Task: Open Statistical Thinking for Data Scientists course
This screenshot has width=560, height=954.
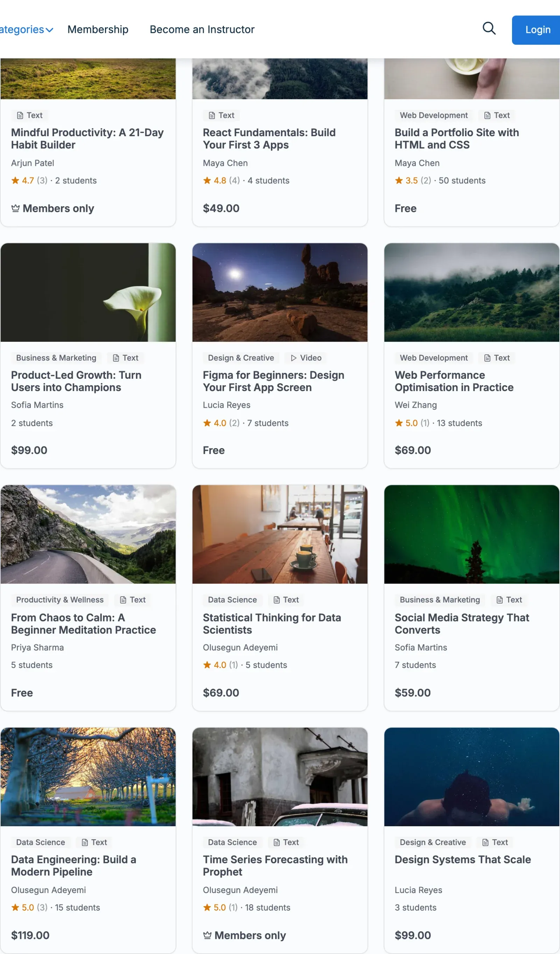Action: coord(272,624)
